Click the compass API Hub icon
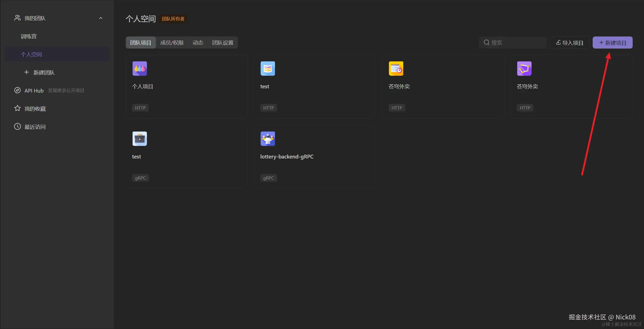 coord(17,90)
